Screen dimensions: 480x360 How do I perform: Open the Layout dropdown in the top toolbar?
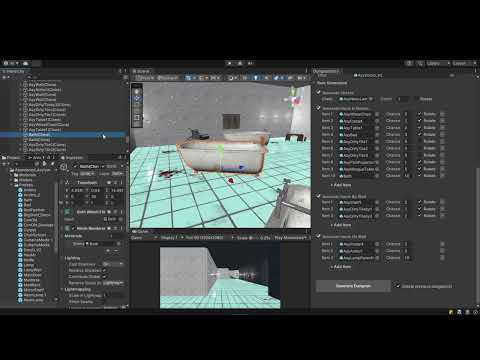(465, 63)
